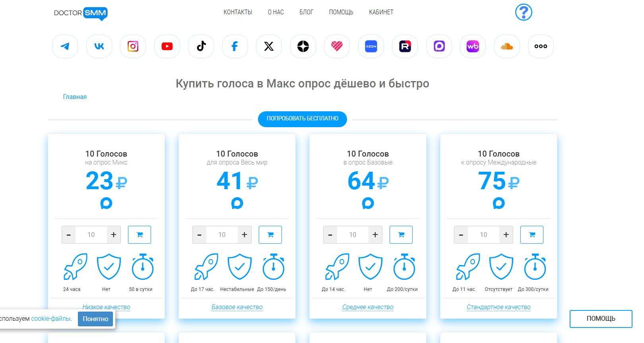644x343 pixels.
Task: Open the YouTube services icon
Action: [167, 47]
